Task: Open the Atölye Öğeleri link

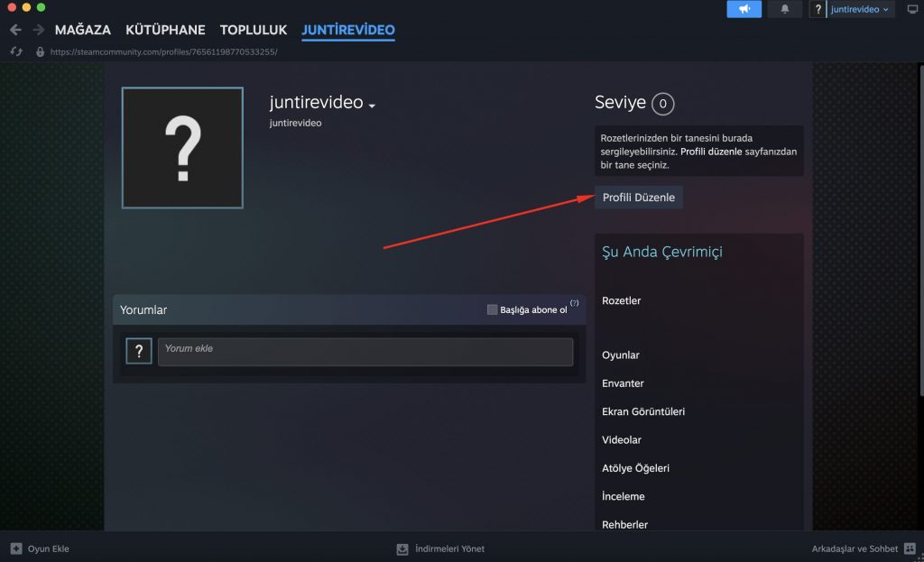Action: [x=636, y=468]
